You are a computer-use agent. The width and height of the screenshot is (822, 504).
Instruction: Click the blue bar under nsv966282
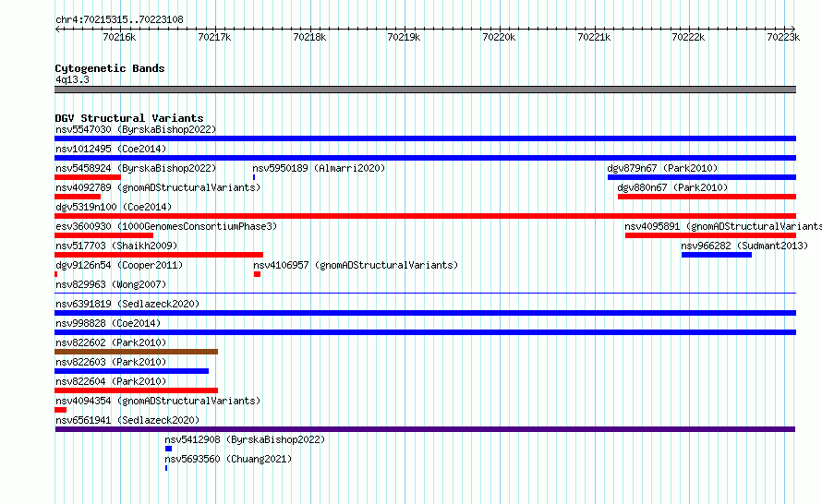click(717, 255)
